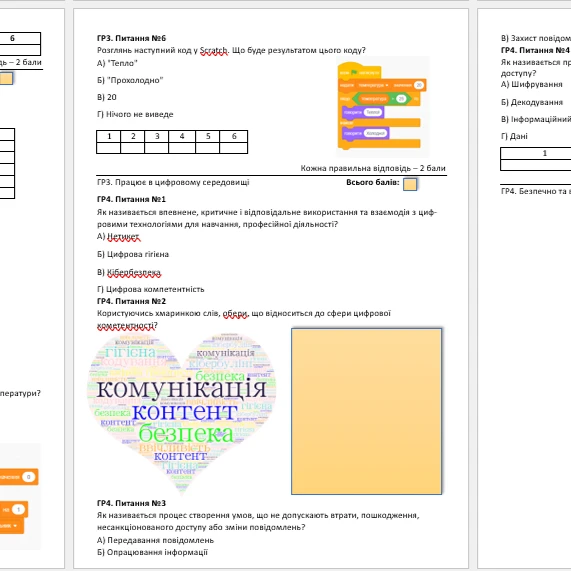Select answer "Б) Опрацювання інформації"

tap(152, 552)
